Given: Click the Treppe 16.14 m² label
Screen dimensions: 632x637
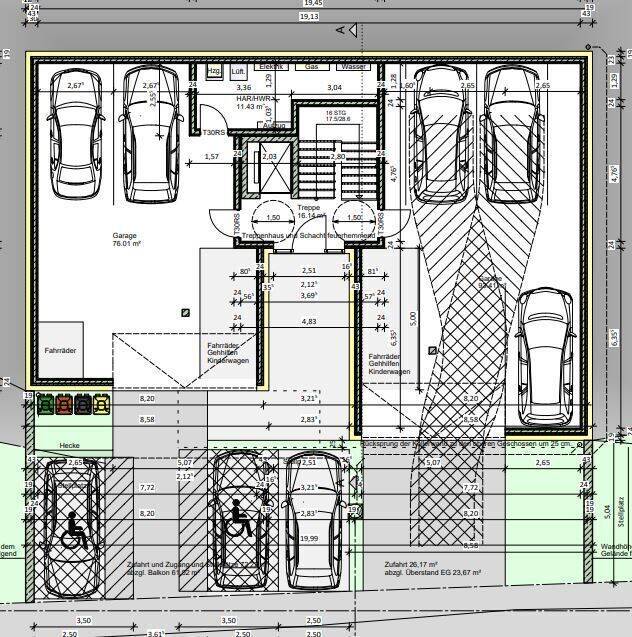Looking at the screenshot, I should click(311, 211).
